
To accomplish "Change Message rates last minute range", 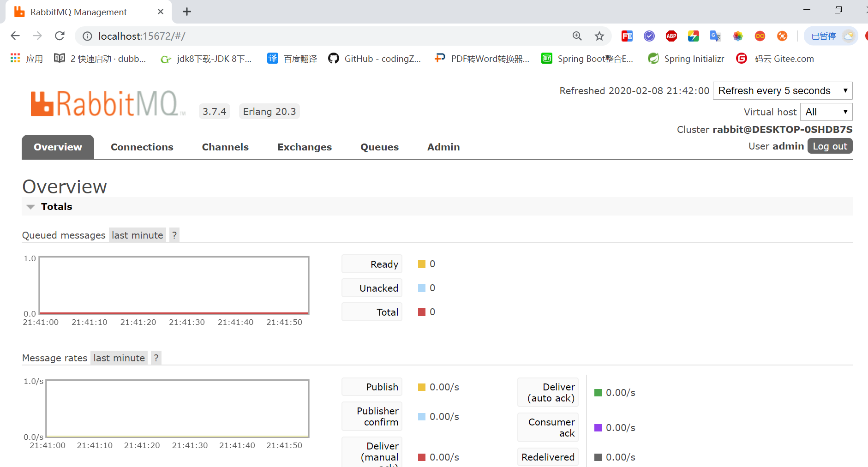I will tap(119, 358).
